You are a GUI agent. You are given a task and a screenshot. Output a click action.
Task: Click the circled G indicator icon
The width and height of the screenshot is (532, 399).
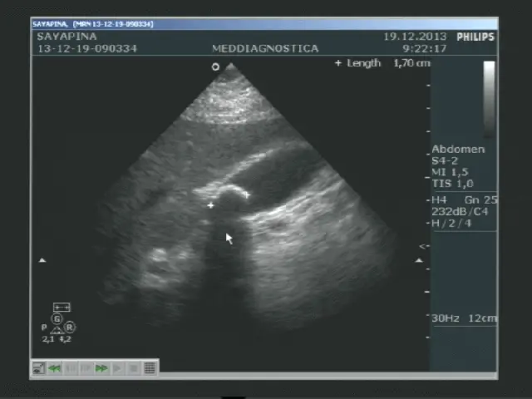(57, 319)
